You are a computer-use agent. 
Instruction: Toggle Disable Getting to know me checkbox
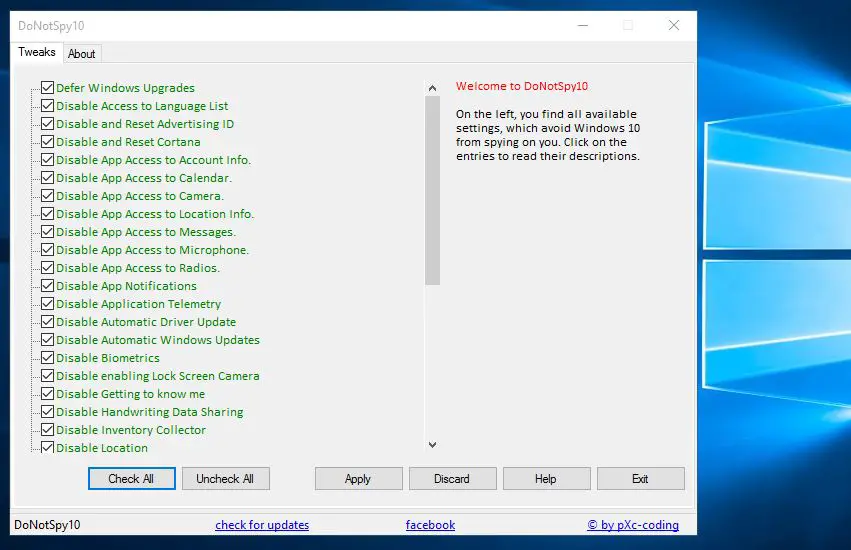[x=47, y=393]
